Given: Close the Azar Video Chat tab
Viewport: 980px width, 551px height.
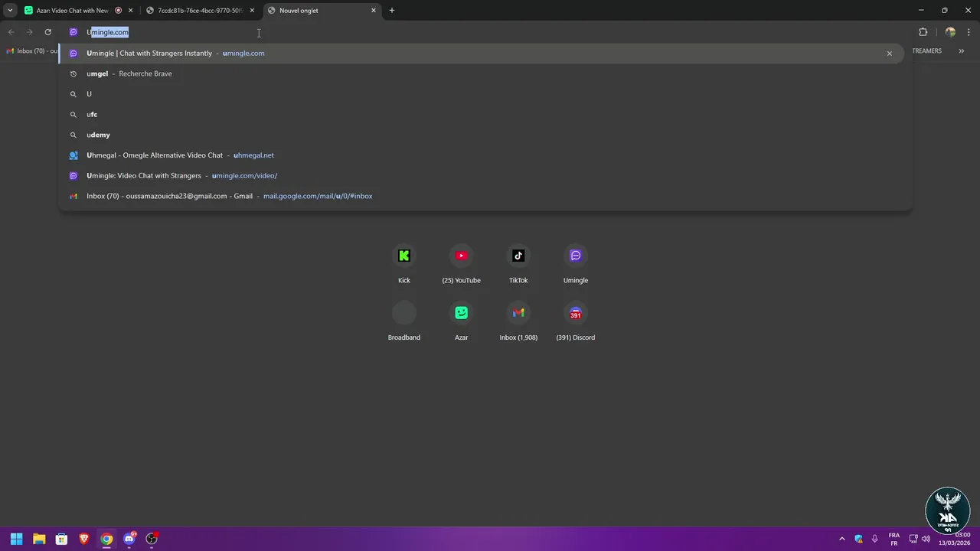Looking at the screenshot, I should click(x=131, y=11).
